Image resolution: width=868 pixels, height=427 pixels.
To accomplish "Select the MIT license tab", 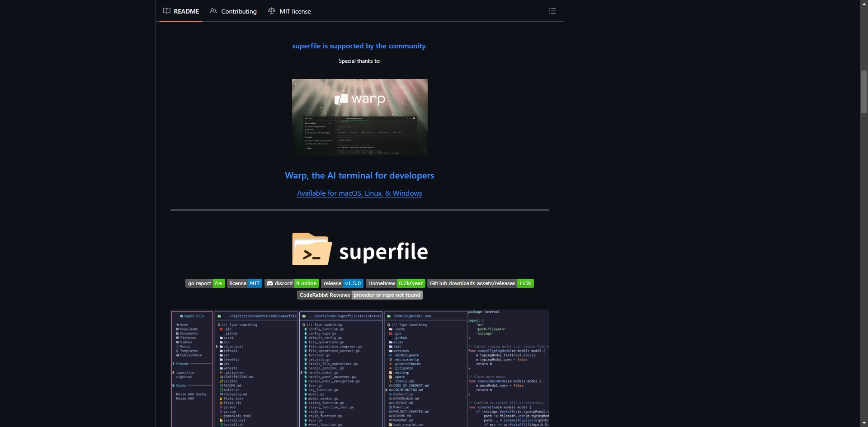I will point(289,11).
